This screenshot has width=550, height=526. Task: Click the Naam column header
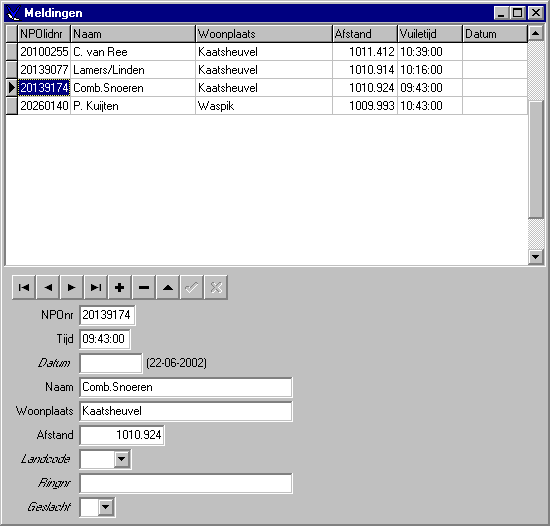tap(133, 34)
